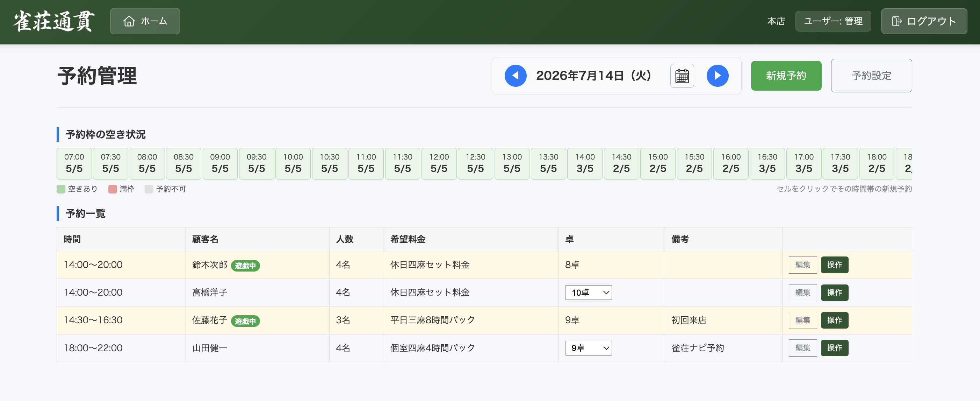Open 予約設定 reservation settings
The width and height of the screenshot is (980, 401).
pos(871,76)
